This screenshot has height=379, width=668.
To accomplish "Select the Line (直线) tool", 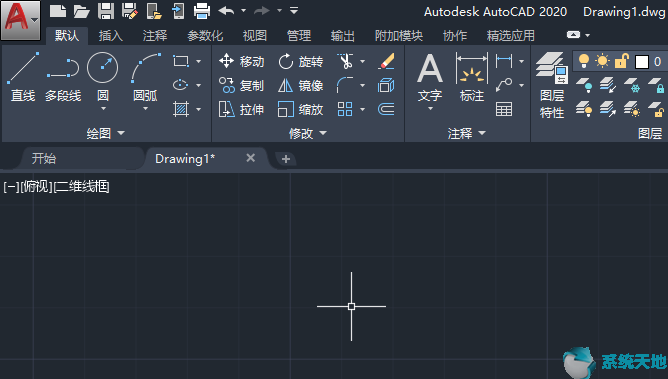I will pyautogui.click(x=23, y=77).
